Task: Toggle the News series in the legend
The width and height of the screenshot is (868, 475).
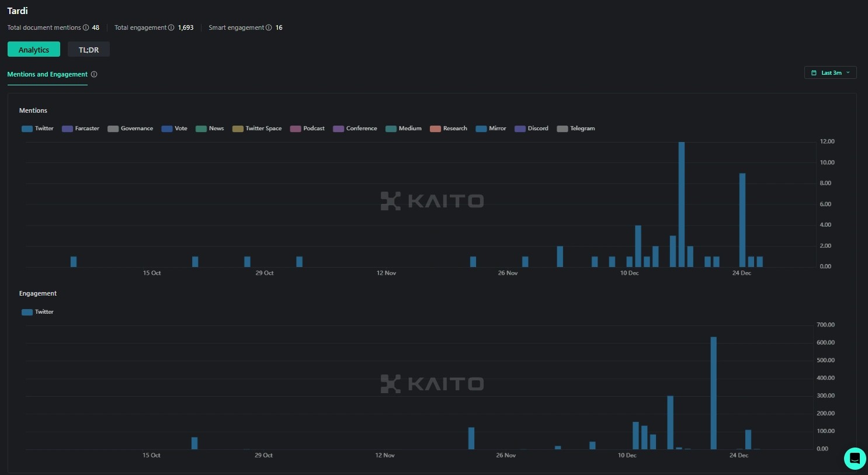Action: 210,129
